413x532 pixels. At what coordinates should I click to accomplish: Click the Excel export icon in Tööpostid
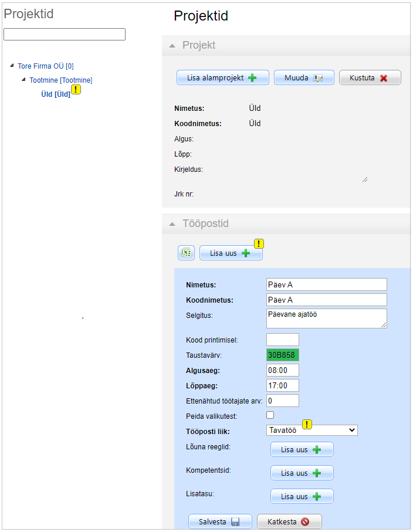point(186,253)
